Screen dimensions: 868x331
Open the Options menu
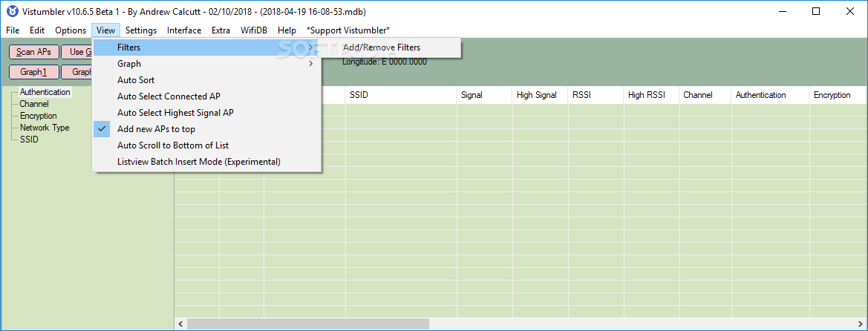tap(71, 30)
